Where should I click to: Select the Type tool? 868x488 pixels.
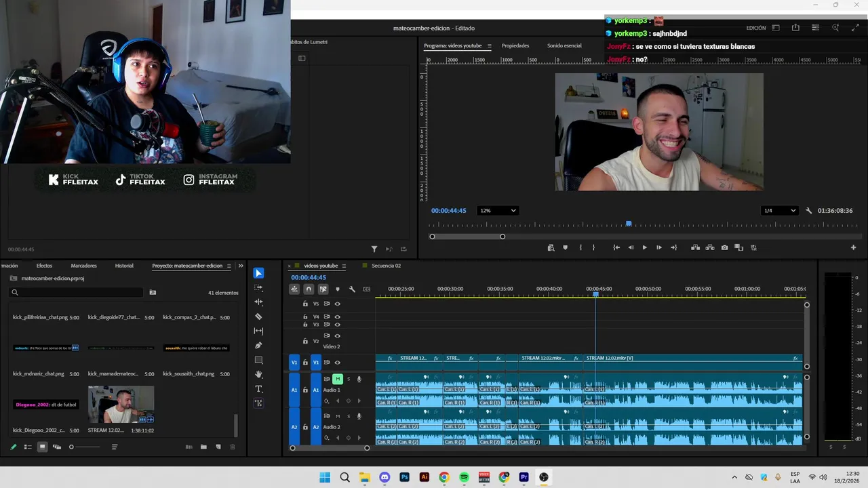coord(258,388)
